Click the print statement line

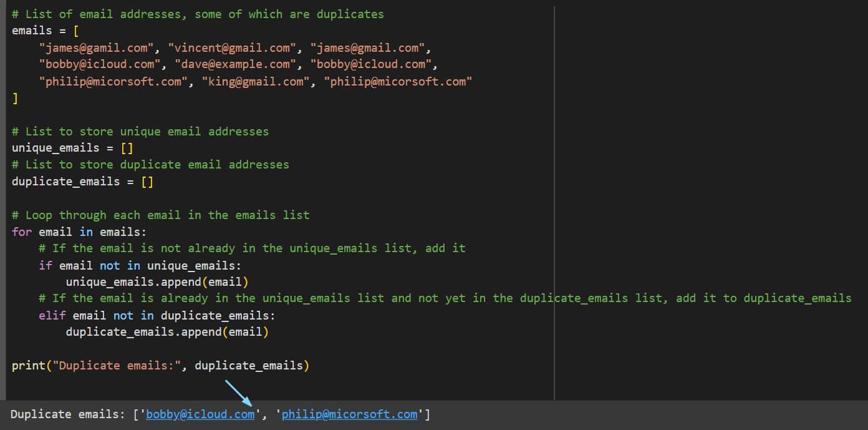click(159, 365)
